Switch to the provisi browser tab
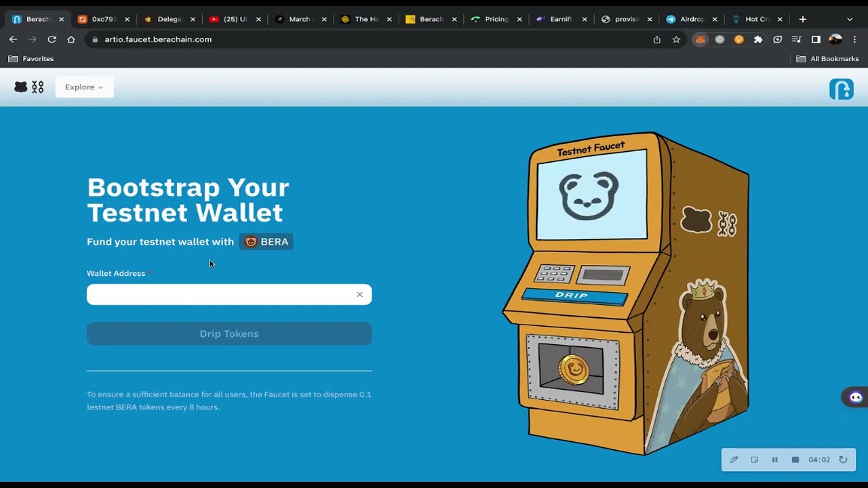Screen dimensions: 868x488 coord(627,19)
